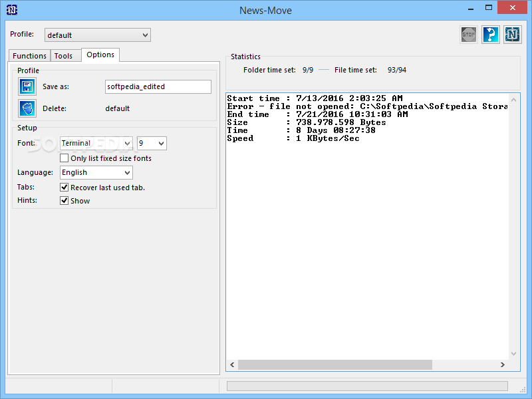Click the 'Size : 738.978.598 Bytes' line

click(x=307, y=122)
